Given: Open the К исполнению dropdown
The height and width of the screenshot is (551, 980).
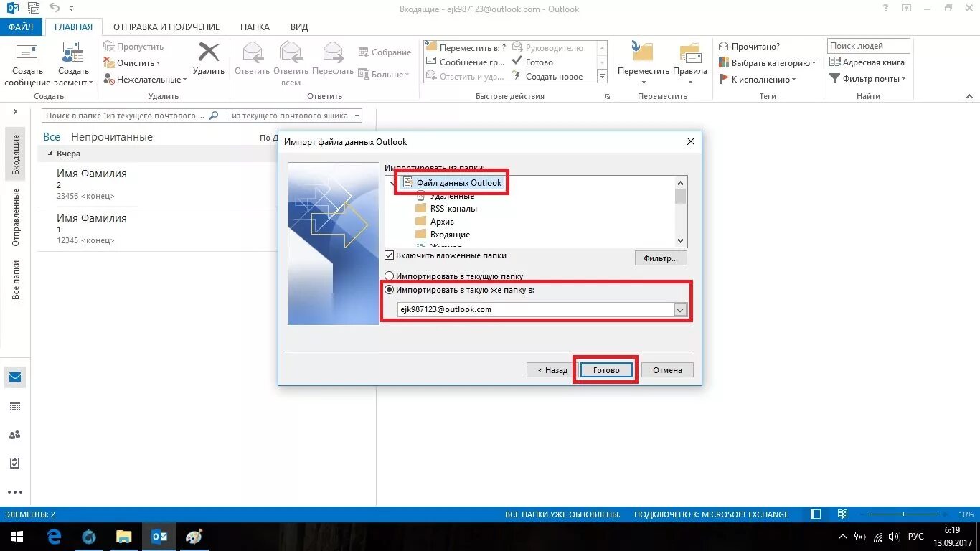Looking at the screenshot, I should pos(794,80).
